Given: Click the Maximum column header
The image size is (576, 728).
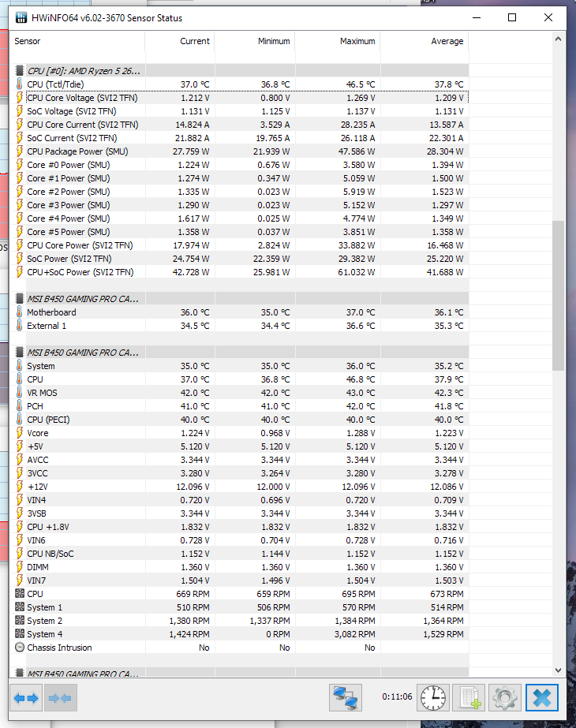Looking at the screenshot, I should coord(338,41).
